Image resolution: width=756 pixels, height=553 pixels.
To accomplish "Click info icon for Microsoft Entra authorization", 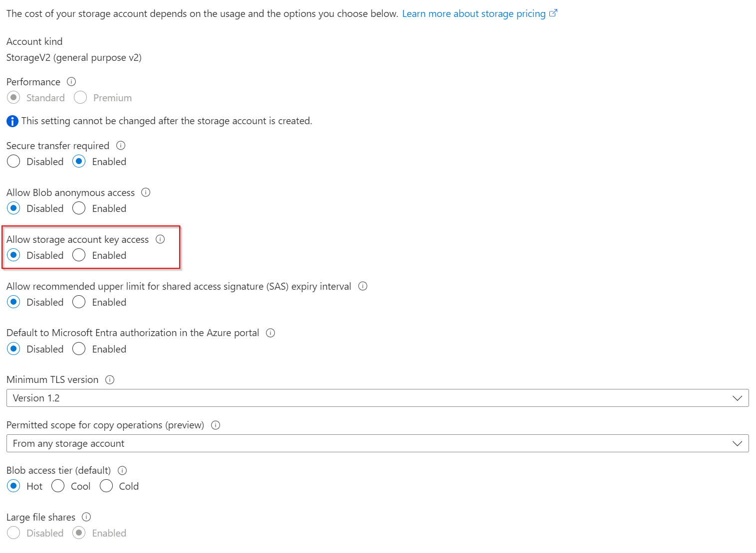I will coord(270,333).
